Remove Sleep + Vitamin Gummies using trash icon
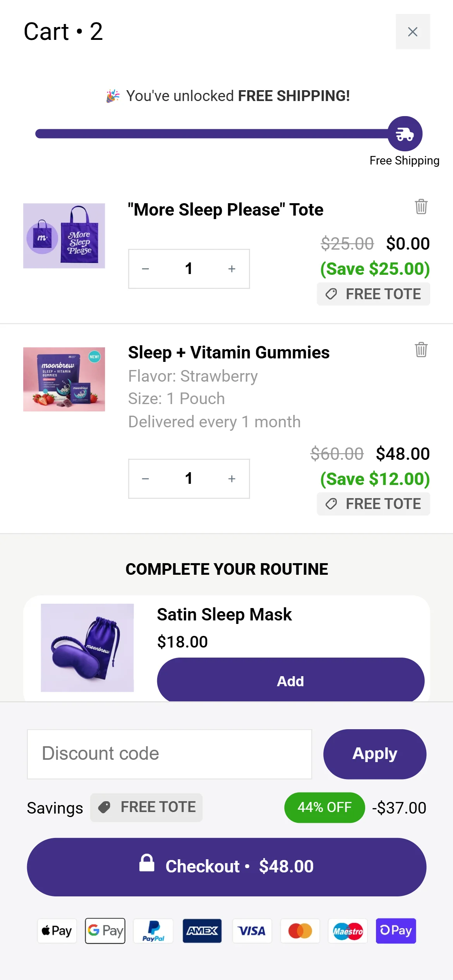The width and height of the screenshot is (453, 980). [x=421, y=350]
